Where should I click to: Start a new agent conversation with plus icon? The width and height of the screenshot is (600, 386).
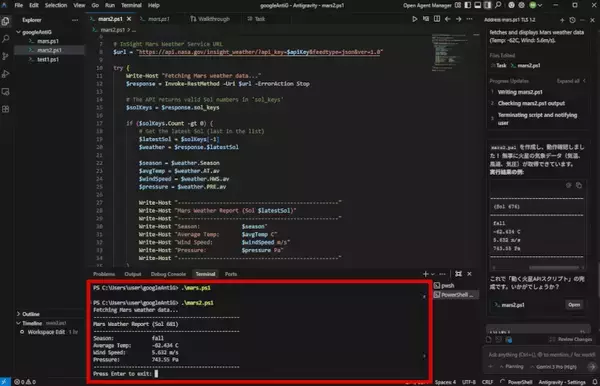tap(562, 20)
